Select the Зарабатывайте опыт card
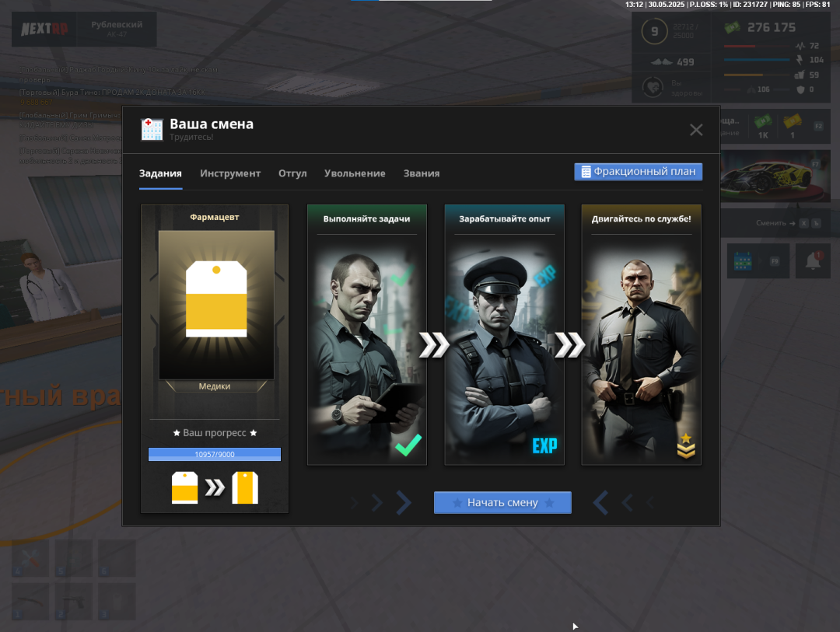Viewport: 840px width, 632px height. pos(504,334)
